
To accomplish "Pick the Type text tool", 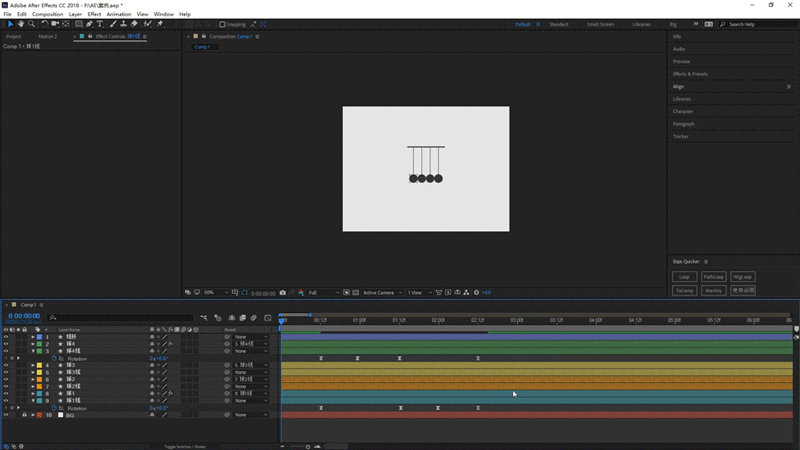I will pos(100,24).
